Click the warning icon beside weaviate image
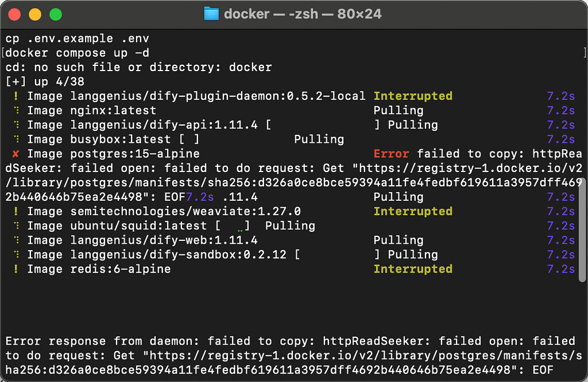588x382 pixels. [16, 212]
